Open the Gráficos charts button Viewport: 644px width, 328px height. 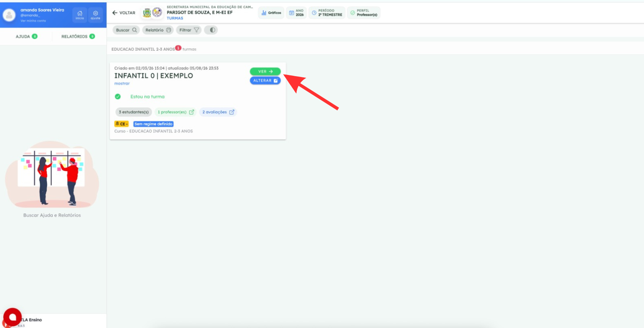[x=271, y=13]
